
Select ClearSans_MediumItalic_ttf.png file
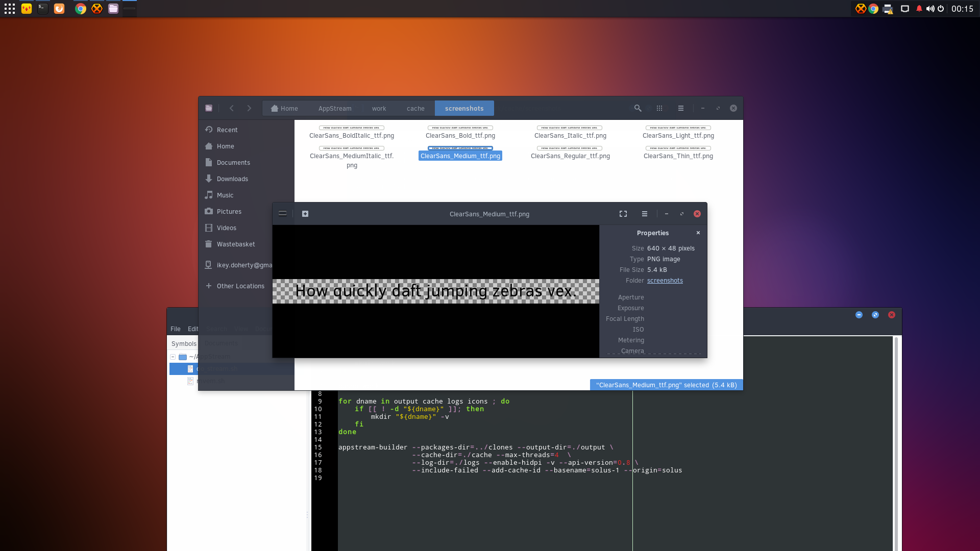point(352,157)
